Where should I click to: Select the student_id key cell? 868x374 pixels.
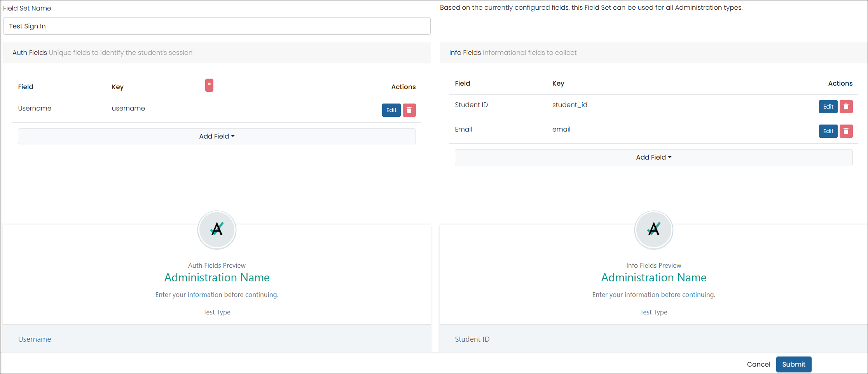(x=569, y=105)
